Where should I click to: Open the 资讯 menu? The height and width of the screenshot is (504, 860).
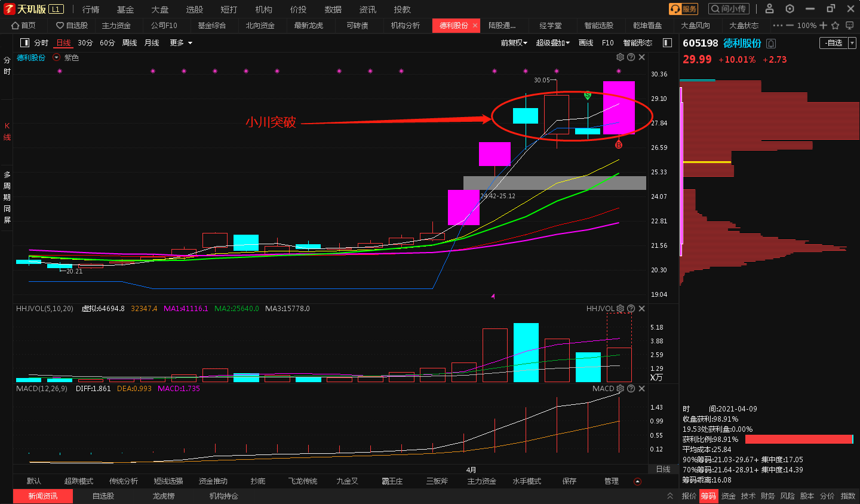tap(368, 10)
